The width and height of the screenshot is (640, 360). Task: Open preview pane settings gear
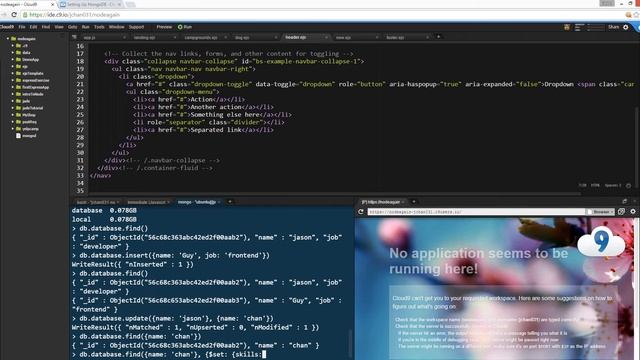coord(633,212)
